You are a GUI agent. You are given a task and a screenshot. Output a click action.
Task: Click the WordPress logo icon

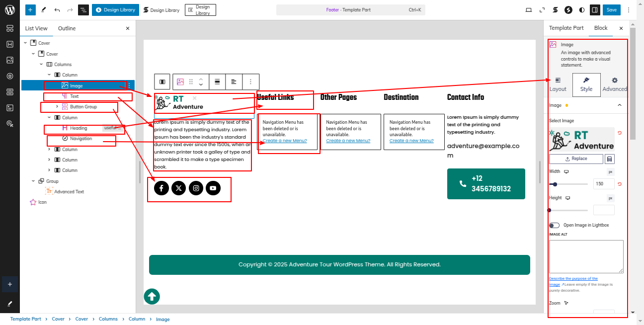9,10
